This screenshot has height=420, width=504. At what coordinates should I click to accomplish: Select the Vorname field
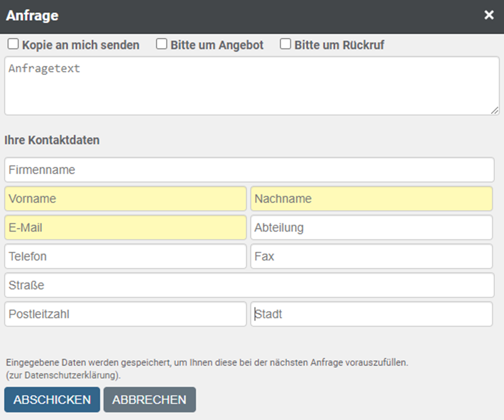click(125, 199)
